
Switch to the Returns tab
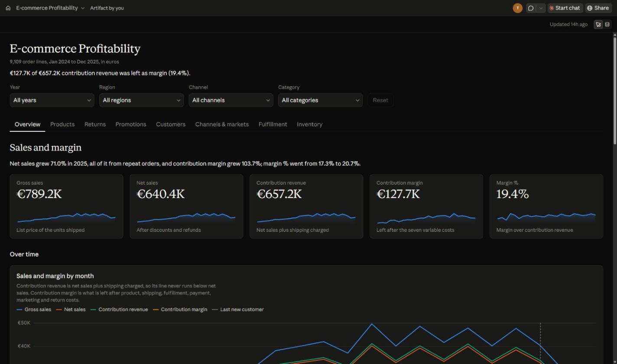[x=95, y=124]
